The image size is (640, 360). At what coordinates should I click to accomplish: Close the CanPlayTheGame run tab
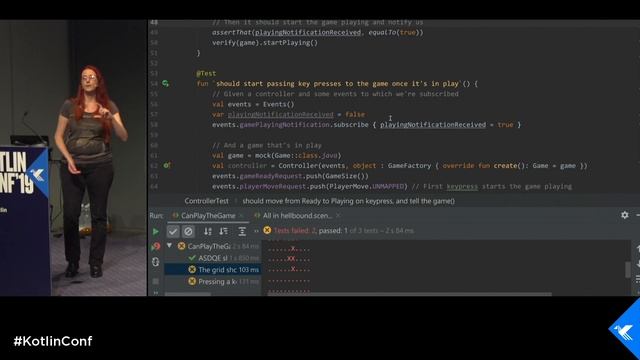242,216
